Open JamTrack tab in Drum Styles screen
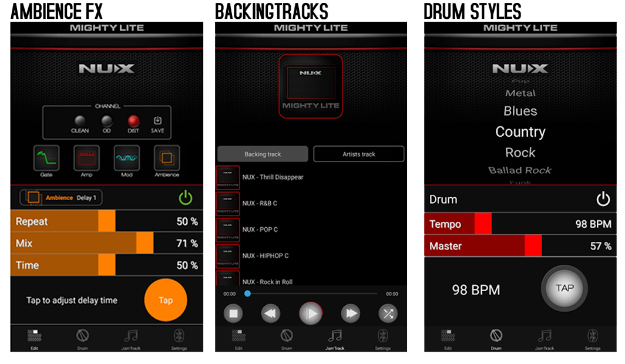625x364 pixels. pos(545,339)
